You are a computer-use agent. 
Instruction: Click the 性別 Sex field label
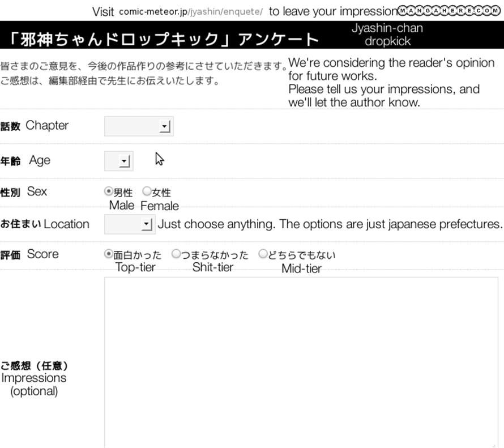coord(24,192)
